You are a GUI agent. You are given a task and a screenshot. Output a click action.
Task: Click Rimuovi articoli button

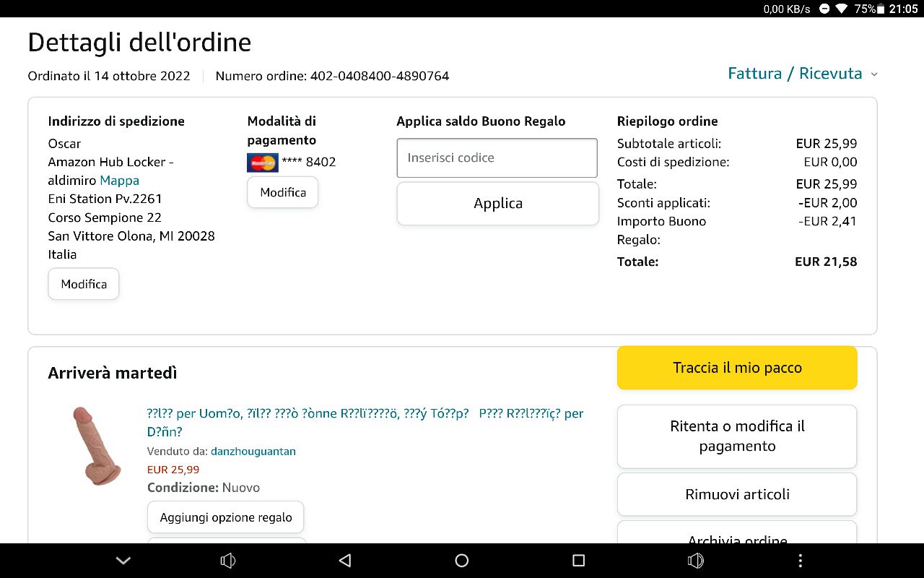click(737, 494)
